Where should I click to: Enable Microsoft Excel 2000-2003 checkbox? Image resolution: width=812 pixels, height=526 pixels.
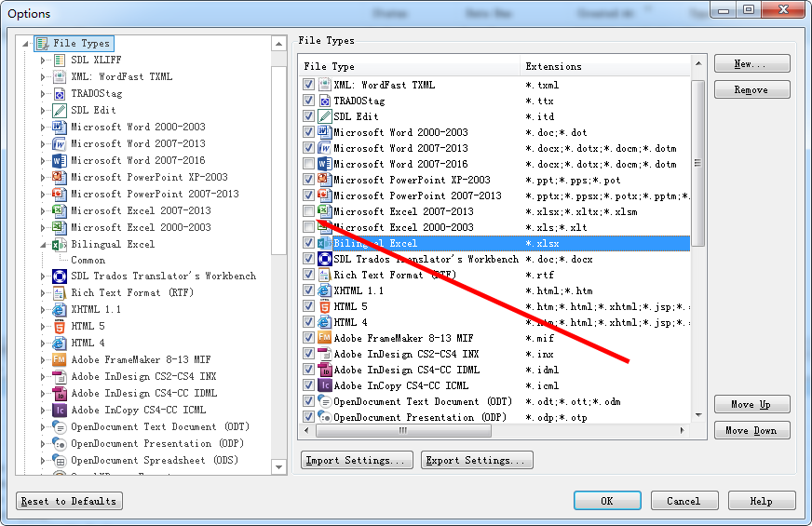[x=308, y=227]
